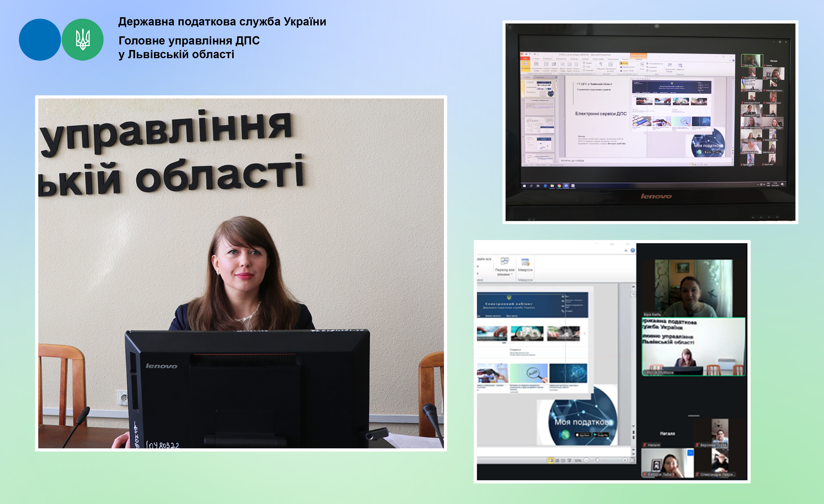Open Chrome from the Windows taskbar
This screenshot has width=824, height=504.
(559, 186)
